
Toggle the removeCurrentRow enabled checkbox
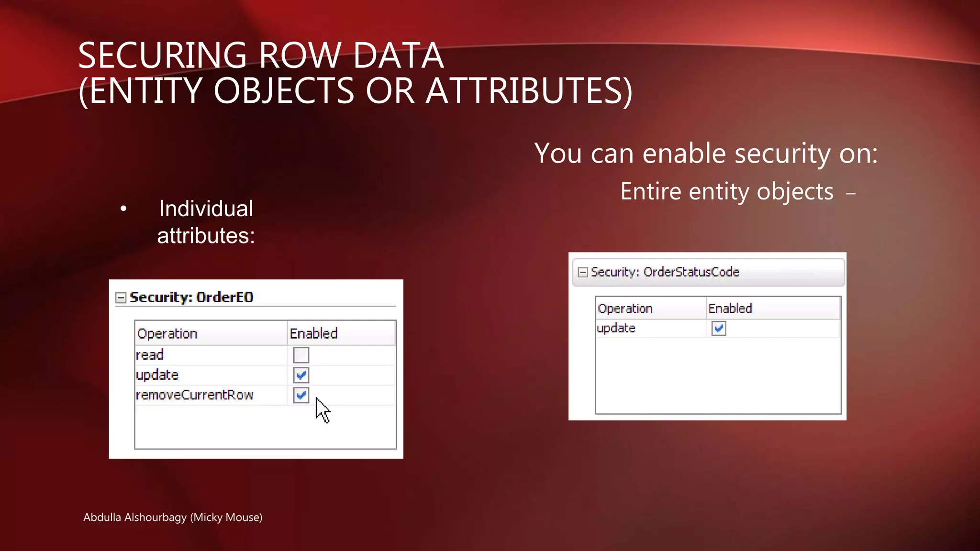tap(301, 395)
